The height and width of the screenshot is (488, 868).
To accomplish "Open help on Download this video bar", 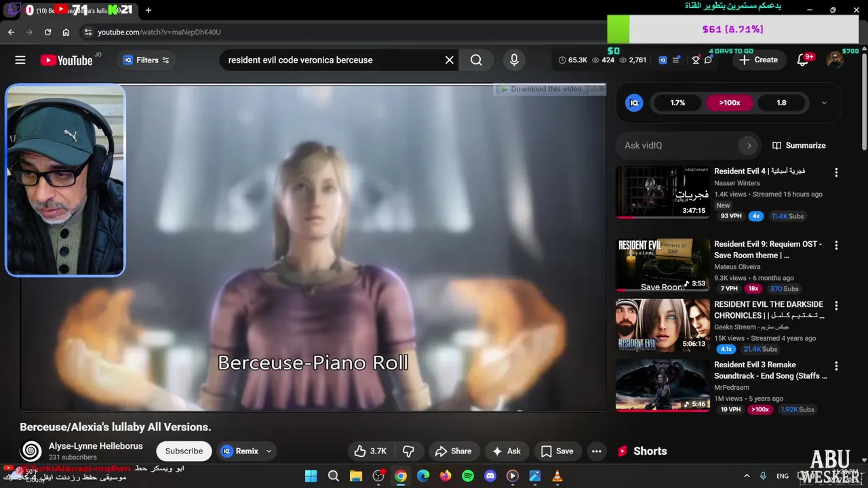I will coord(593,89).
